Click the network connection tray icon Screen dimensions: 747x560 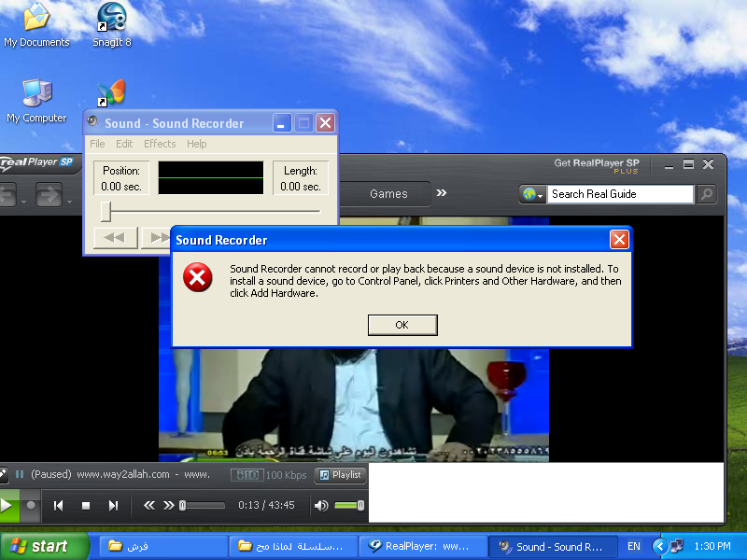(x=676, y=546)
